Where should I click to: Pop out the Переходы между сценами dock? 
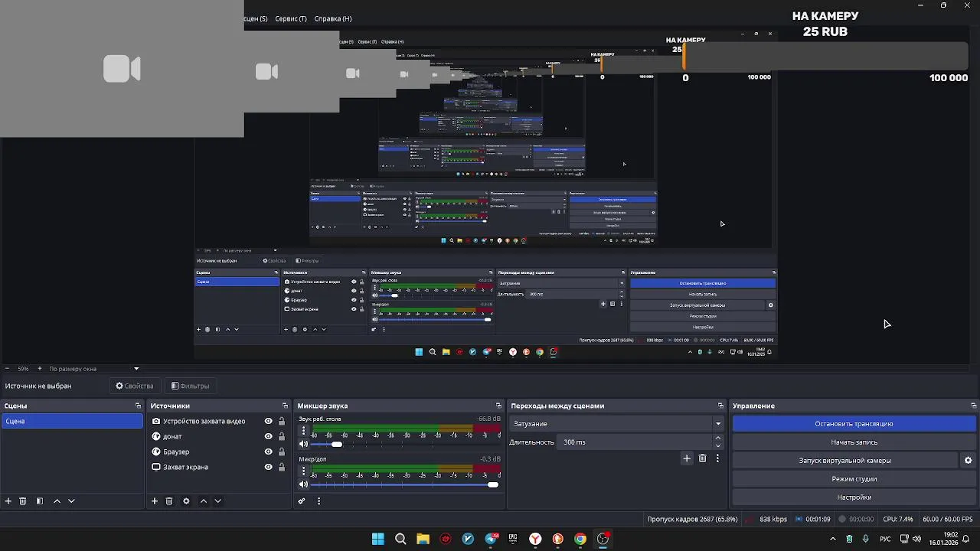[720, 406]
